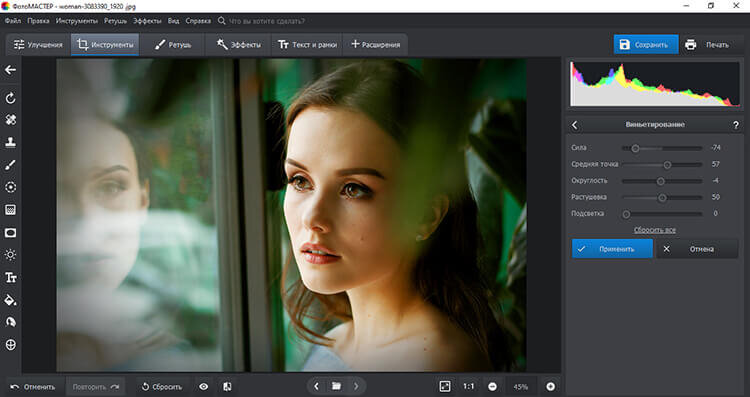Select the Tt text tool in sidebar
The image size is (750, 397).
point(10,277)
